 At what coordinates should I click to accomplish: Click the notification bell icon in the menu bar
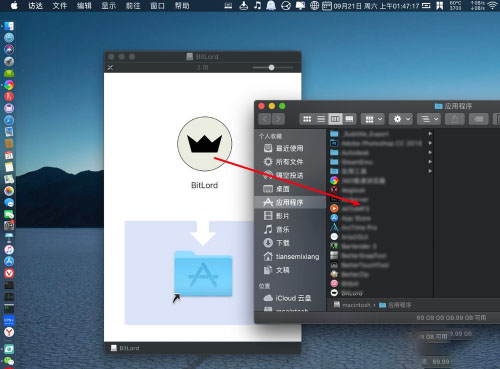click(x=271, y=5)
